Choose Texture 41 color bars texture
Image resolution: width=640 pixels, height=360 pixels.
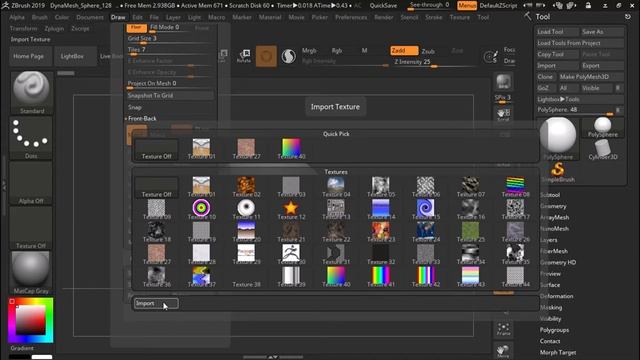(x=381, y=277)
